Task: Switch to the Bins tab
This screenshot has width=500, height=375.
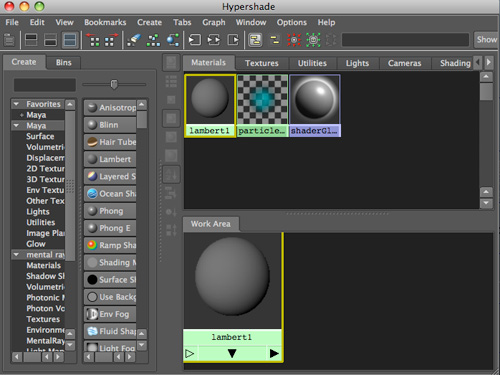Action: 64,62
